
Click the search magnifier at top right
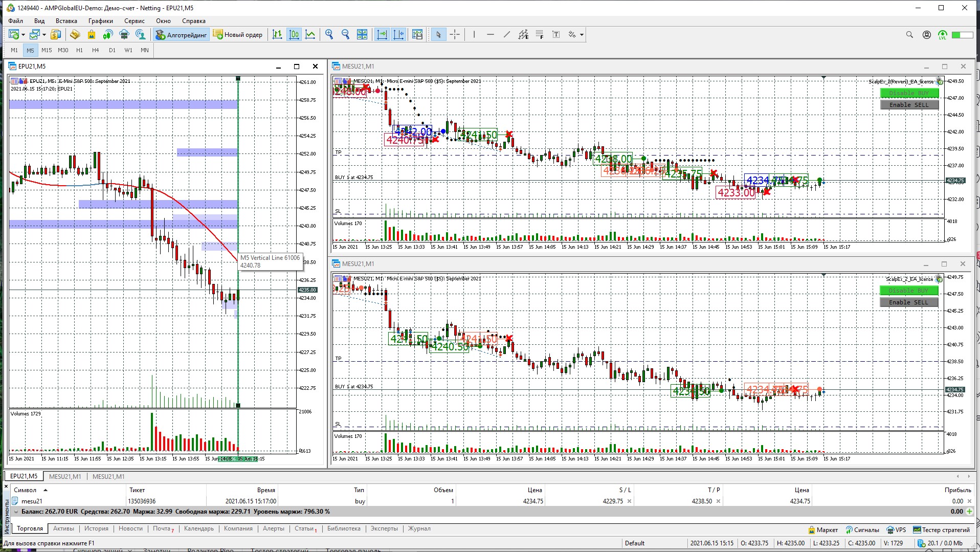(x=909, y=35)
